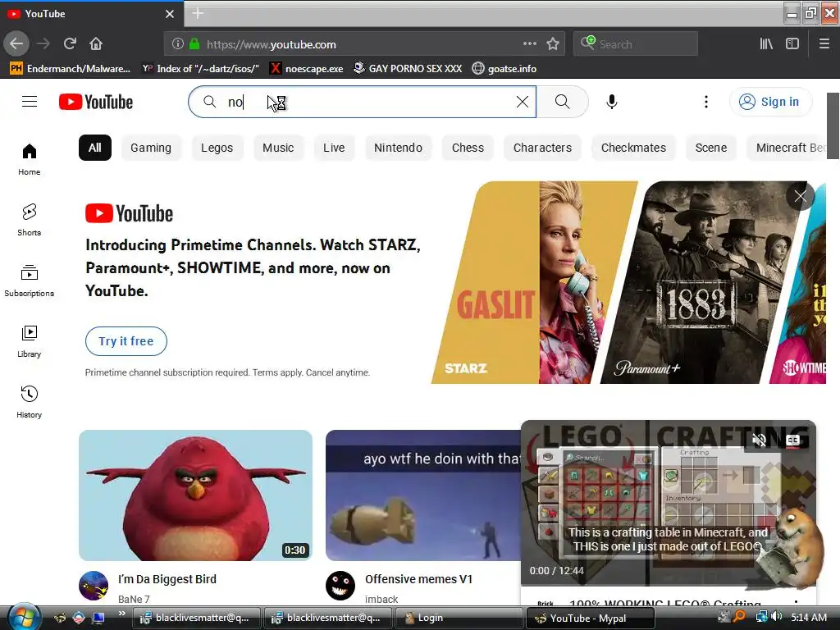Image resolution: width=840 pixels, height=630 pixels.
Task: Click the Offensive memes V1 title
Action: [x=419, y=579]
